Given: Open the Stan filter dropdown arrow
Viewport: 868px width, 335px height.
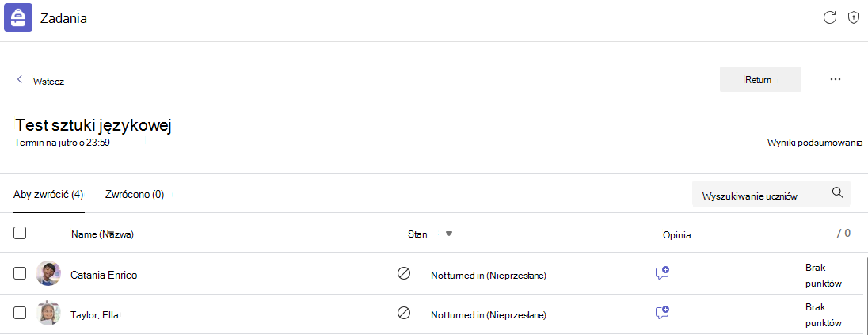Looking at the screenshot, I should [449, 234].
